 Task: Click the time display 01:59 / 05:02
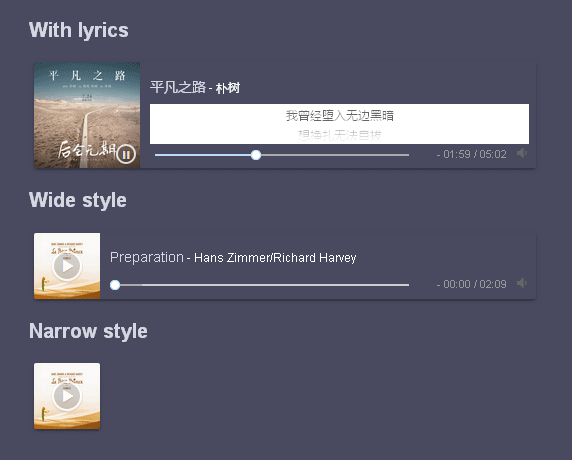pos(471,154)
